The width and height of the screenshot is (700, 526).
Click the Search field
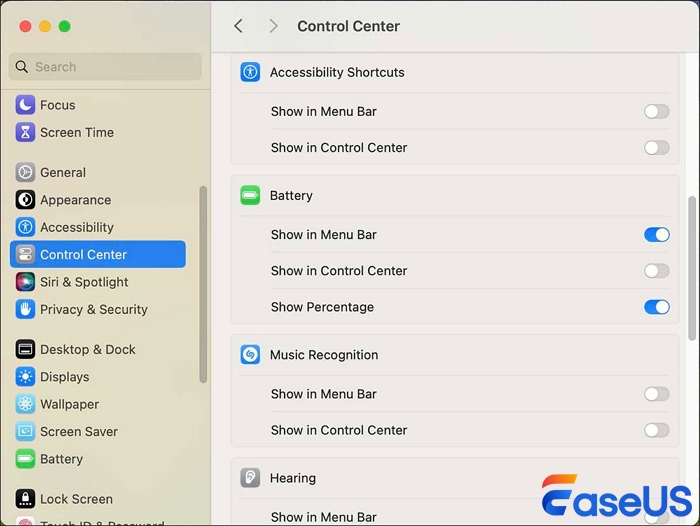105,67
